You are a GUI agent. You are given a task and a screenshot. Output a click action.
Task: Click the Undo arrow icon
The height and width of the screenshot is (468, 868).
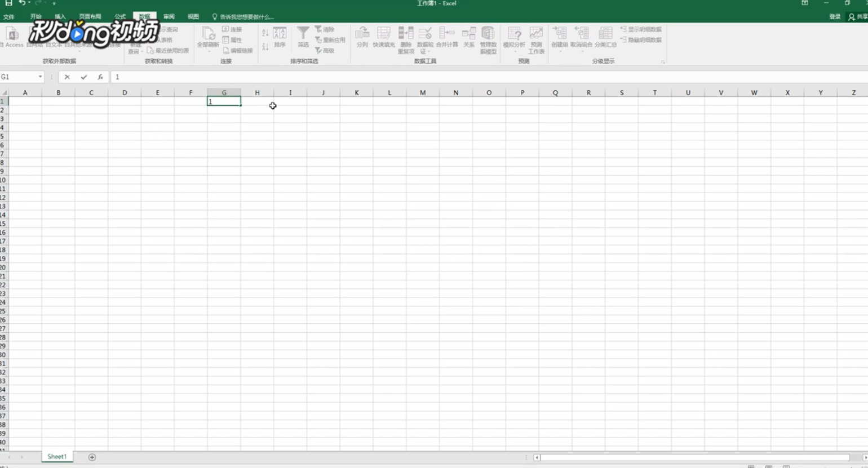point(22,3)
